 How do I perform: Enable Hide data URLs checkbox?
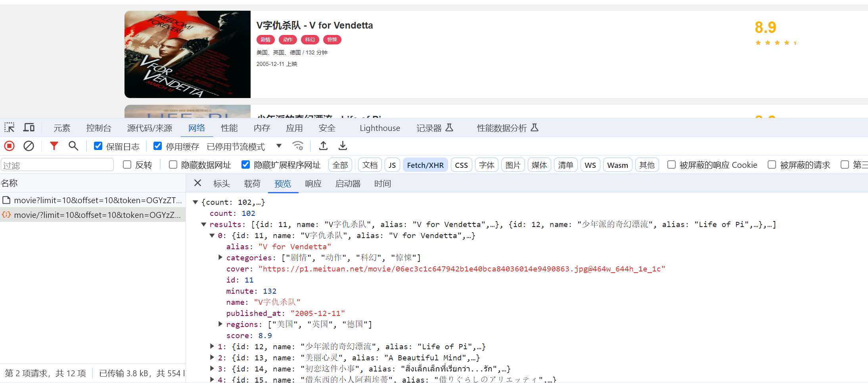click(173, 165)
